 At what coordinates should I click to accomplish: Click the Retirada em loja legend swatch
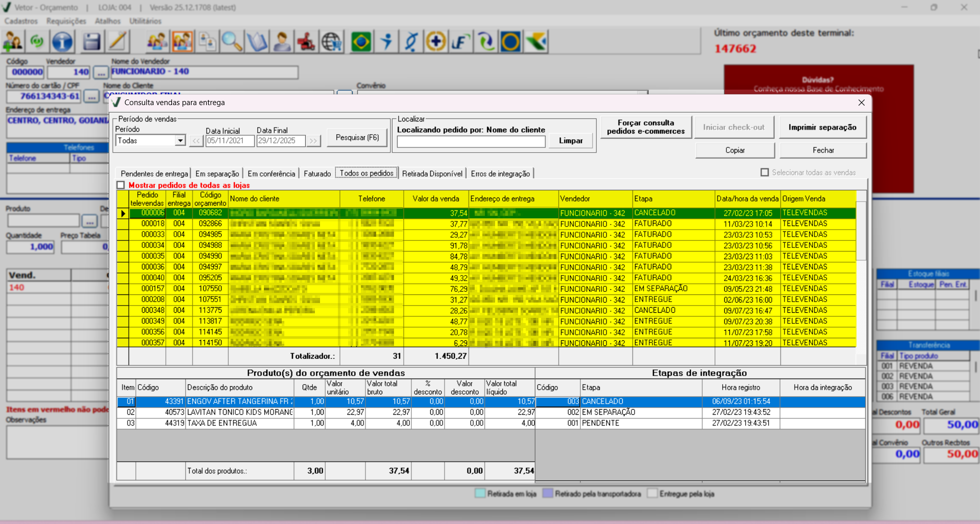pos(480,493)
